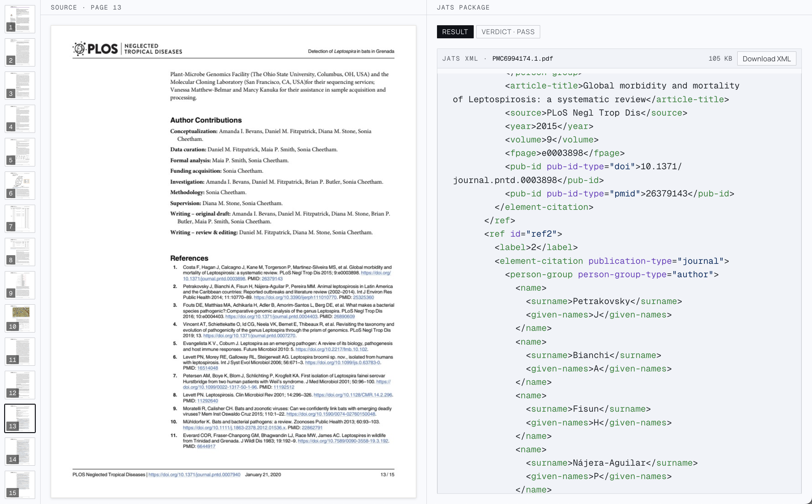
Task: Select the highlighted page 13 thumbnail
Action: click(20, 418)
